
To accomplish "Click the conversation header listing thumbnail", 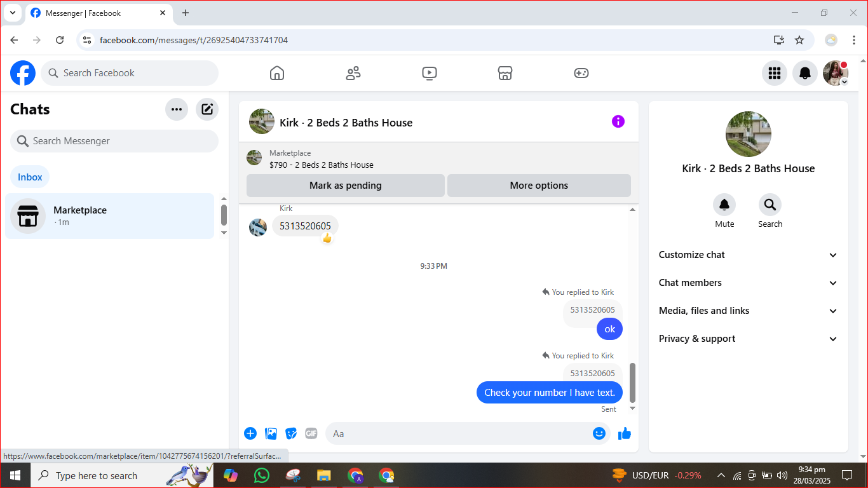I will [x=262, y=121].
